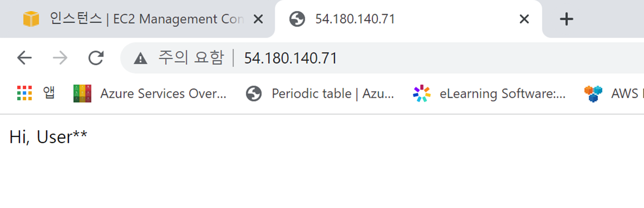Viewport: 644px width, 208px height.
Task: Close the 54.180.140.71 tab
Action: (x=524, y=19)
